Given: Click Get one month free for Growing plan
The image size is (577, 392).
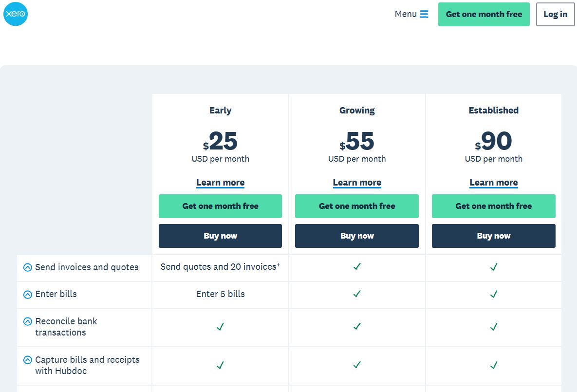Looking at the screenshot, I should click(x=357, y=206).
